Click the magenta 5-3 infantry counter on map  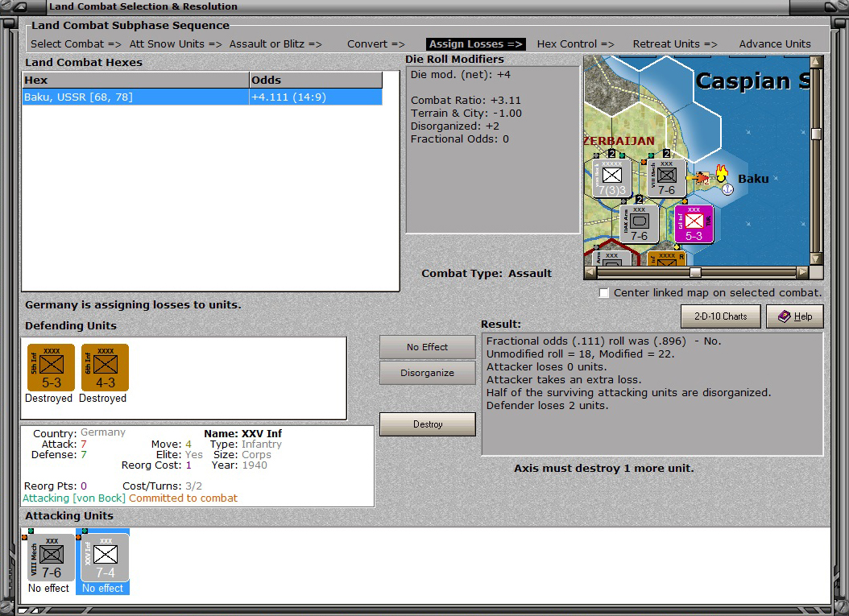point(694,224)
